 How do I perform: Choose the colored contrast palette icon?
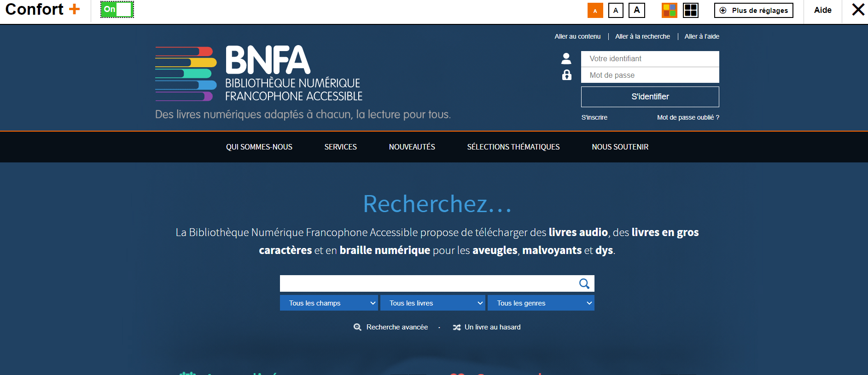[x=670, y=10]
